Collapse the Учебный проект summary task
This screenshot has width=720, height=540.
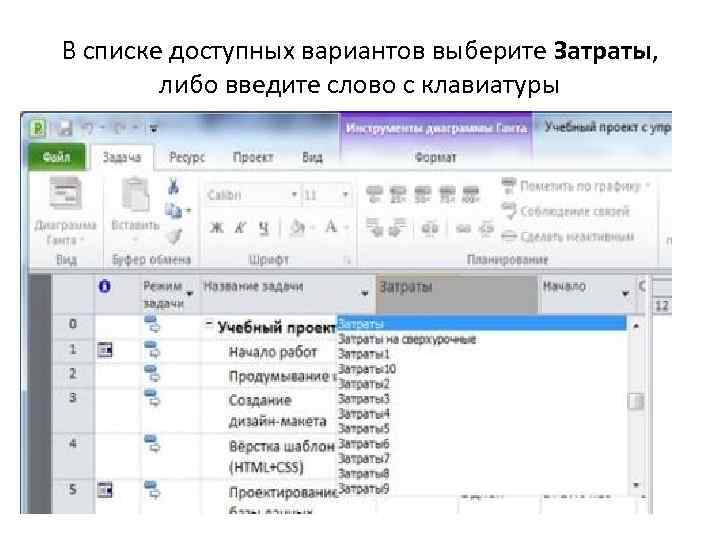pos(208,324)
